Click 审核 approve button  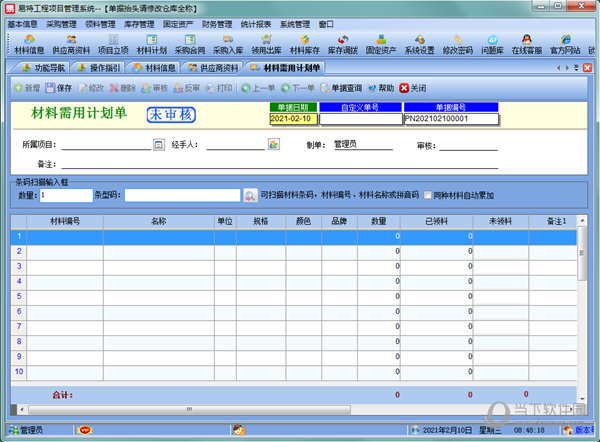coord(155,88)
